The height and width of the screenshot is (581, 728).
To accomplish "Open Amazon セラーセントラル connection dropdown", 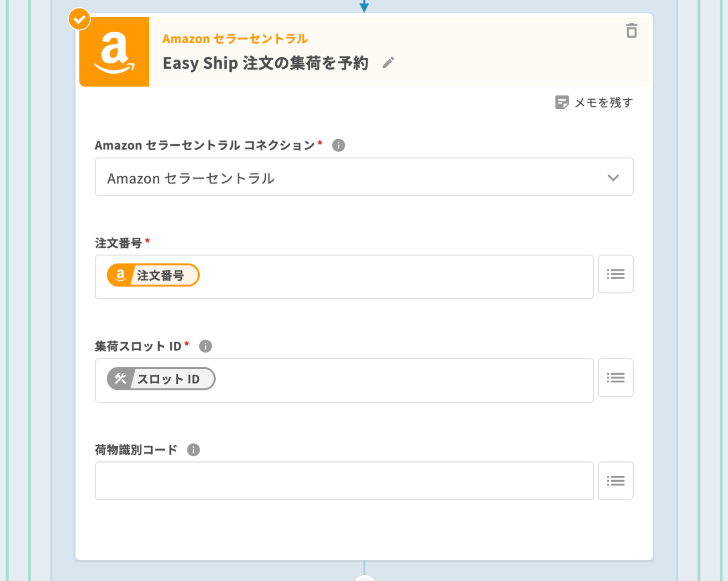I will click(355, 177).
